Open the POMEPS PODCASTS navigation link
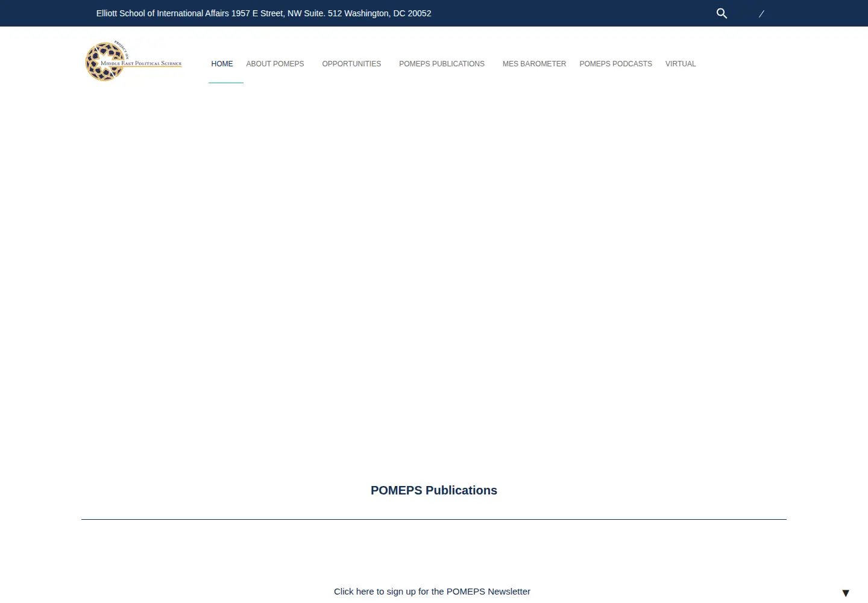 click(615, 64)
